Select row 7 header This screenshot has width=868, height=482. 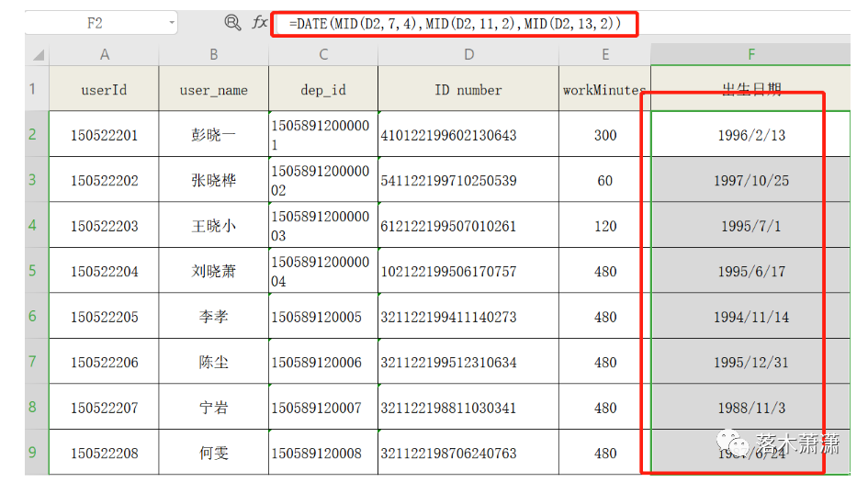(x=37, y=361)
